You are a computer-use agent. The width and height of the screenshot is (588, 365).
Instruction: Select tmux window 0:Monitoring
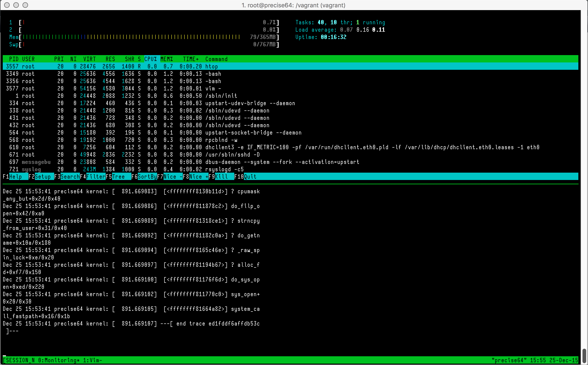click(x=59, y=360)
